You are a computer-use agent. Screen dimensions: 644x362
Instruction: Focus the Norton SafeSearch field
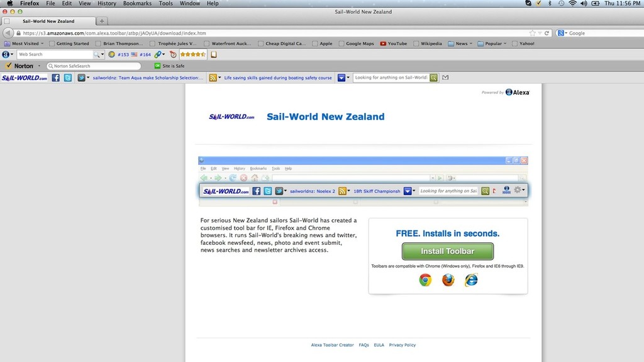click(x=94, y=66)
